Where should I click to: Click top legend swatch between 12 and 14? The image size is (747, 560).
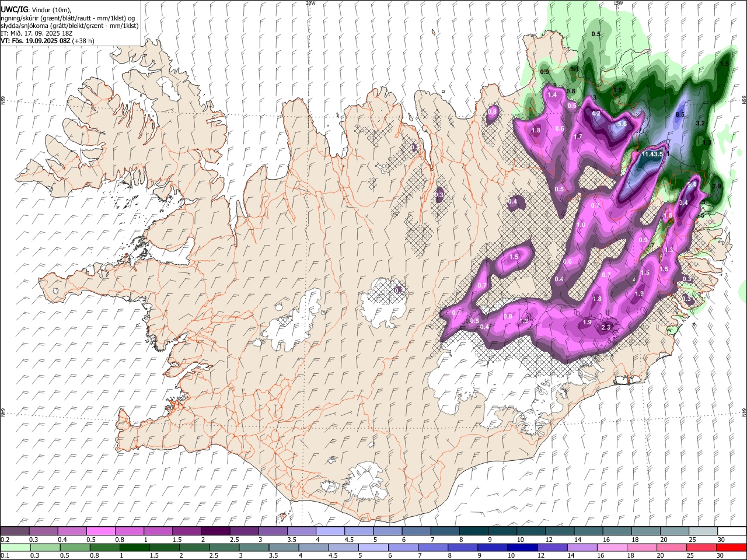tap(560, 531)
